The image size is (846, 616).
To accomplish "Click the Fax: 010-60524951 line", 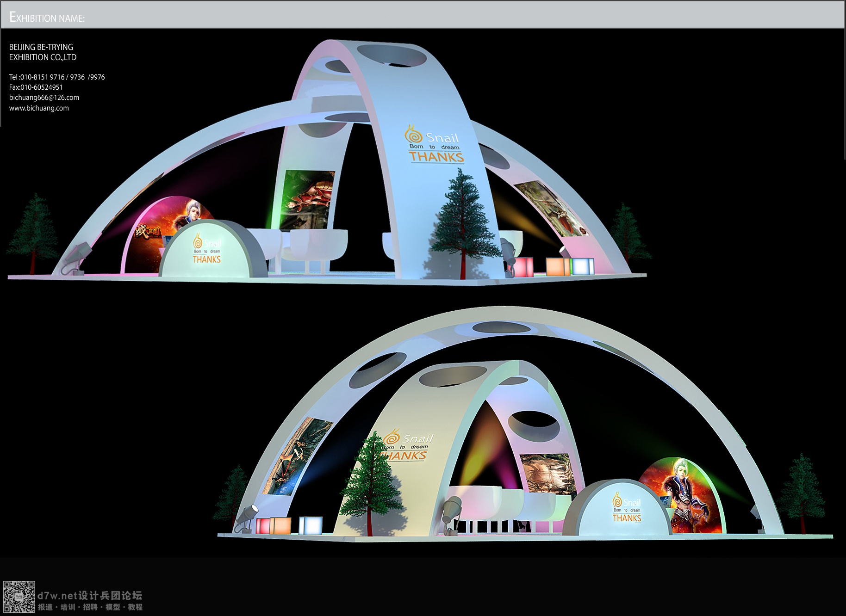I will pyautogui.click(x=36, y=87).
